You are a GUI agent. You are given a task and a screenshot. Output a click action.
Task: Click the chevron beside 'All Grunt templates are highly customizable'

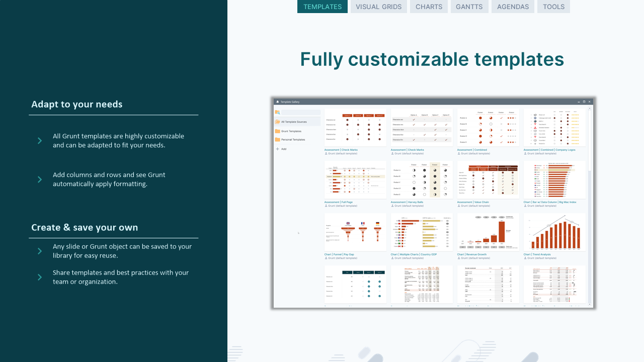point(40,141)
